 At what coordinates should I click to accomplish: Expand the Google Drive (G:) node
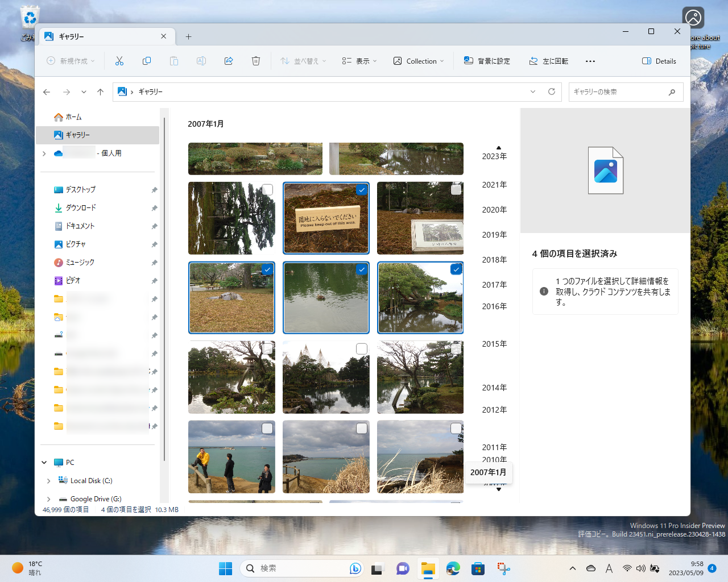(49, 499)
